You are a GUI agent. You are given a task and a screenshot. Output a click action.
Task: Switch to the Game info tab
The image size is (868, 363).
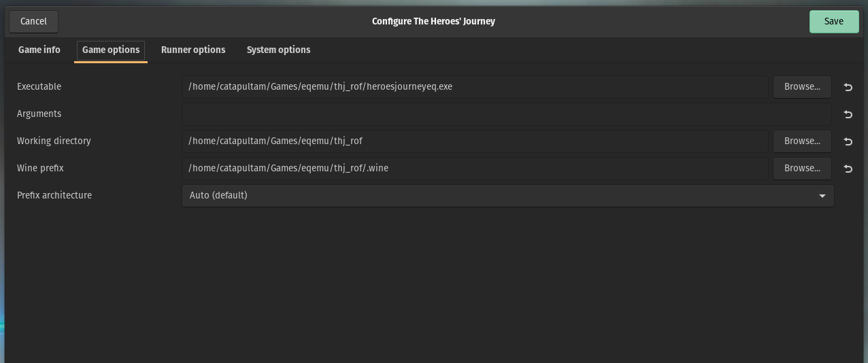[39, 50]
